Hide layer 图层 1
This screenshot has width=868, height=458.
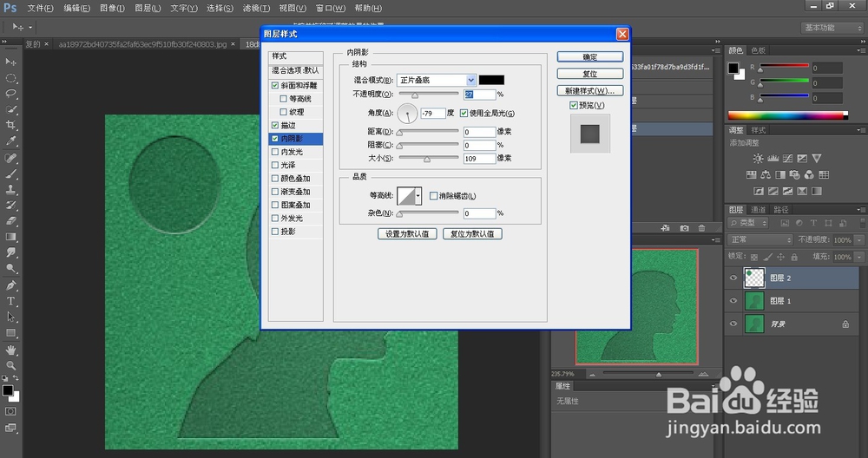pyautogui.click(x=733, y=301)
